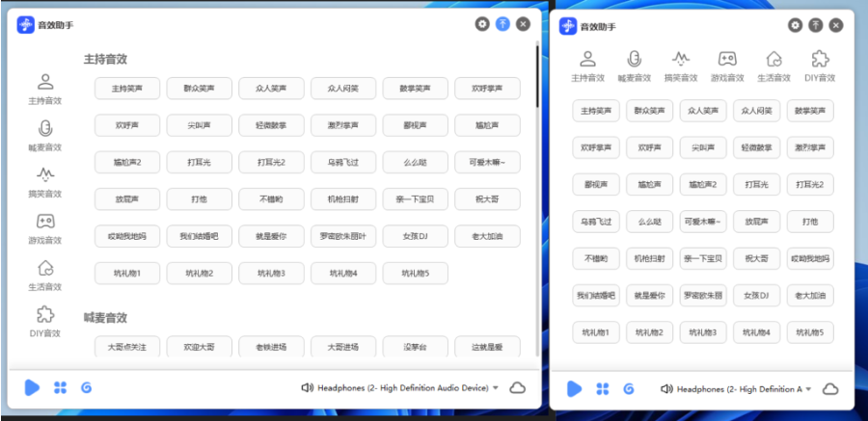Switch to 主持音效 tab in right window

pos(587,66)
